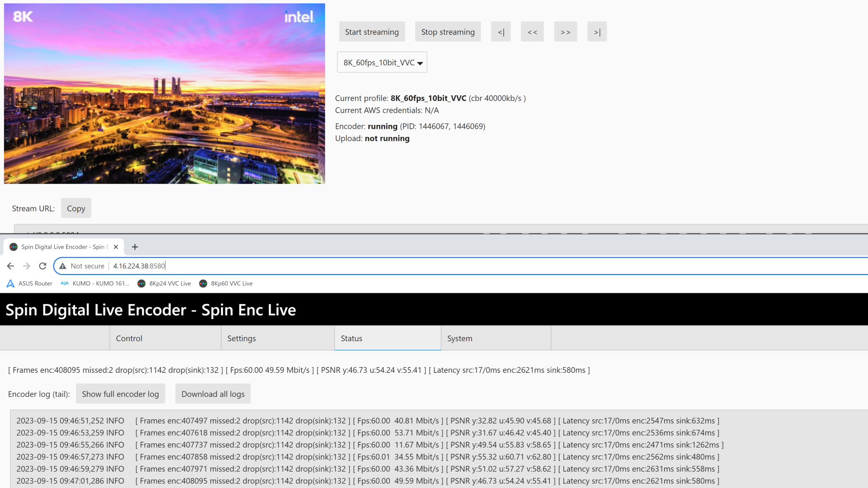868x488 pixels.
Task: Open the 8Kp60 VVC Live bookmark
Action: [225, 283]
